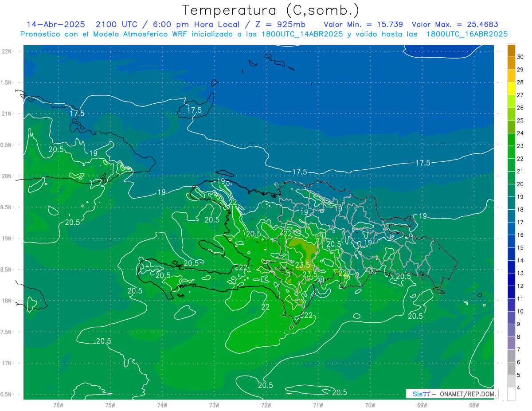Click the legend value '10'

pos(520,311)
